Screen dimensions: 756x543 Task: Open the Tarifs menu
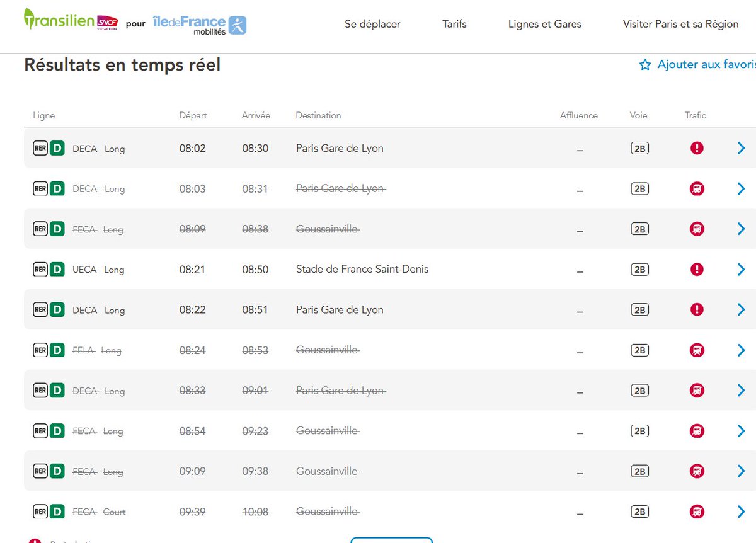click(454, 24)
